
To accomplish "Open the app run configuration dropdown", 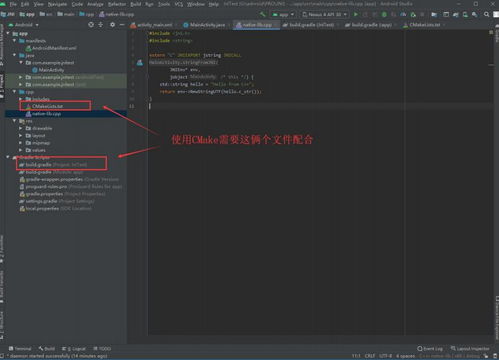I will click(x=283, y=14).
